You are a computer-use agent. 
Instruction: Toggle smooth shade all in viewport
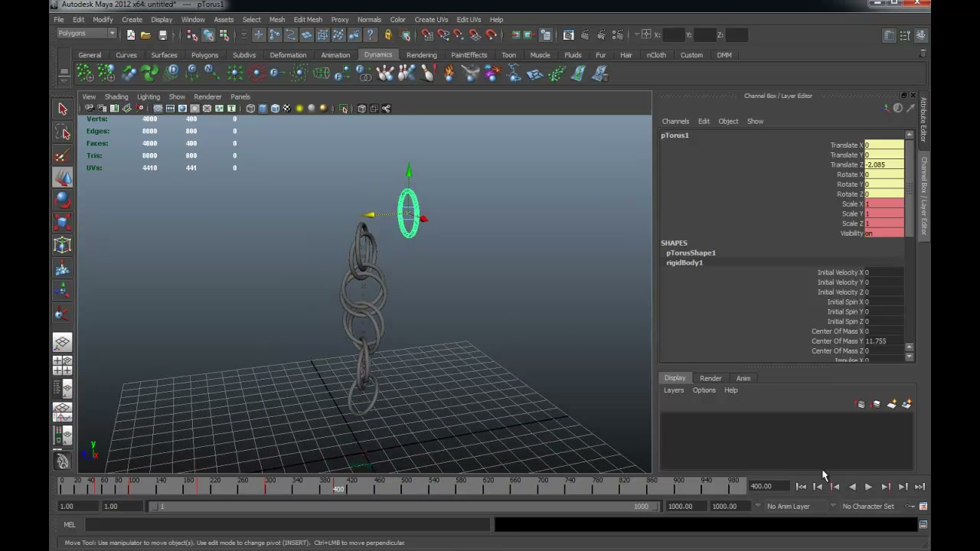(x=263, y=109)
